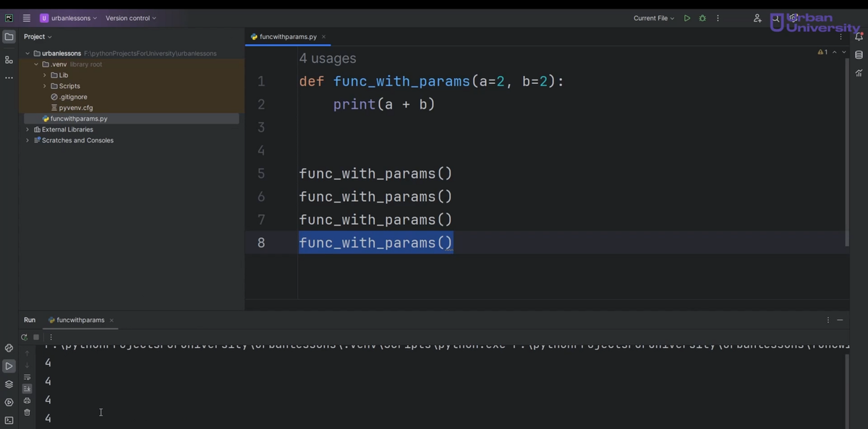Close the funcwithparams run tab
868x429 pixels.
(x=111, y=320)
